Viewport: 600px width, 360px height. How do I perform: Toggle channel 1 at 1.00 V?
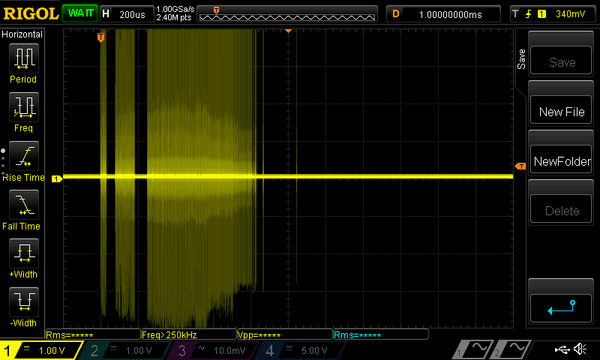41,350
